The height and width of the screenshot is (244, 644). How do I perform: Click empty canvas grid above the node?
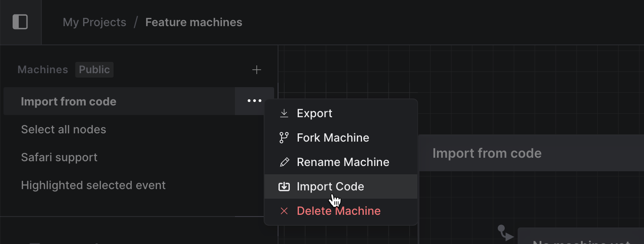(522, 87)
